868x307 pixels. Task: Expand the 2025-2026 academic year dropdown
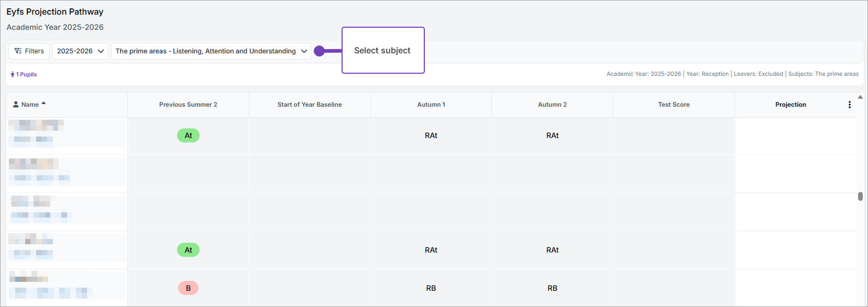(x=80, y=51)
